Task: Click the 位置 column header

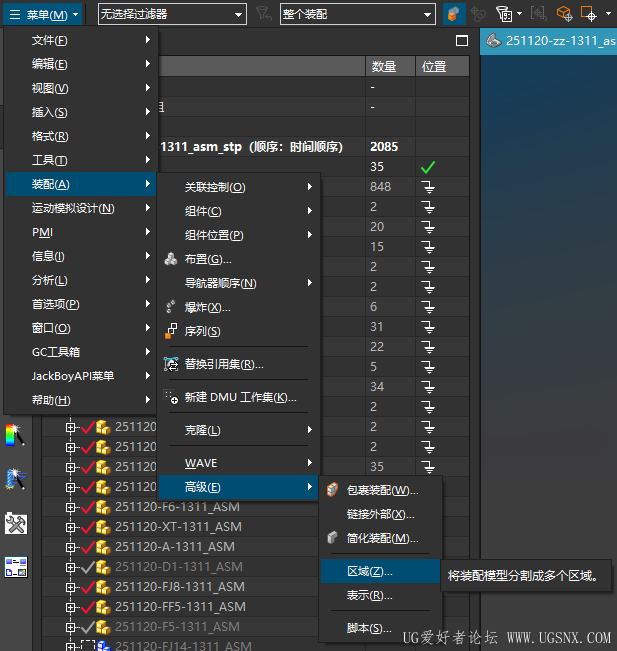Action: [x=443, y=66]
